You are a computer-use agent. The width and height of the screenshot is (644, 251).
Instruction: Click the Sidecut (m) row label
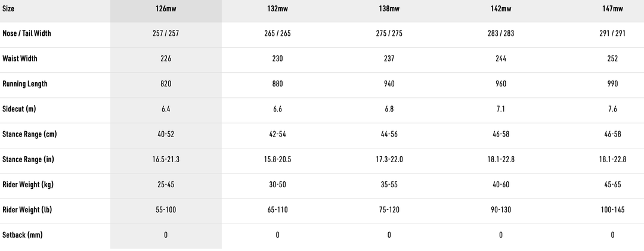[x=21, y=109]
